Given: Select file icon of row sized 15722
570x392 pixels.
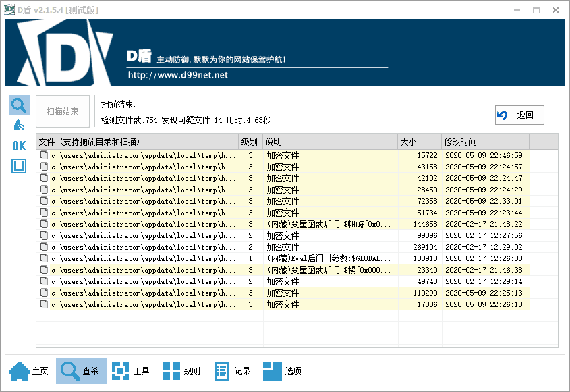Looking at the screenshot, I should pos(44,155).
